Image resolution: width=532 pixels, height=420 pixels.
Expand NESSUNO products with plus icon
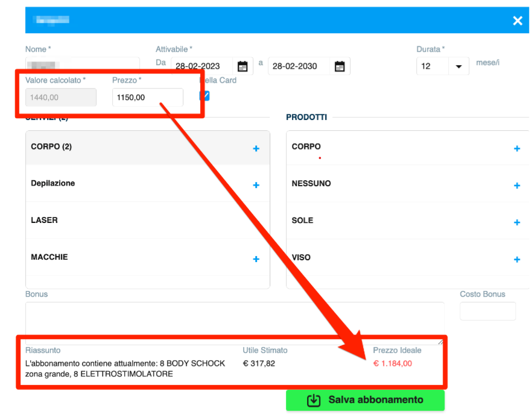click(x=516, y=186)
